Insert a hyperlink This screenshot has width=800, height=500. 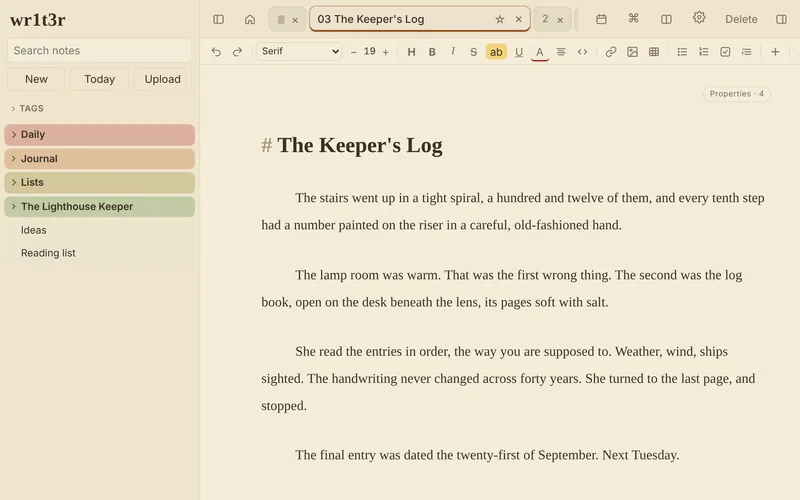click(x=611, y=52)
